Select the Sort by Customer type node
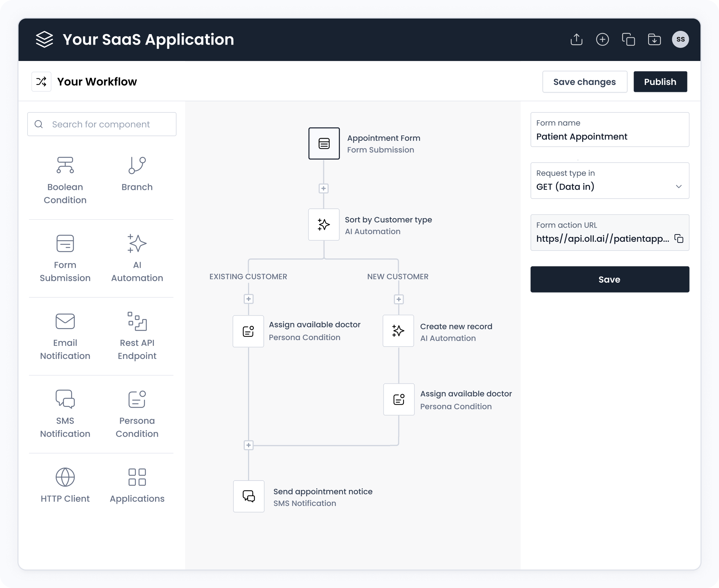Viewport: 719px width, 588px height. click(x=324, y=224)
